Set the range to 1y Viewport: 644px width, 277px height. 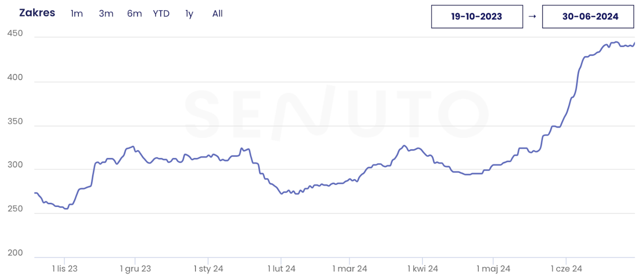point(189,14)
